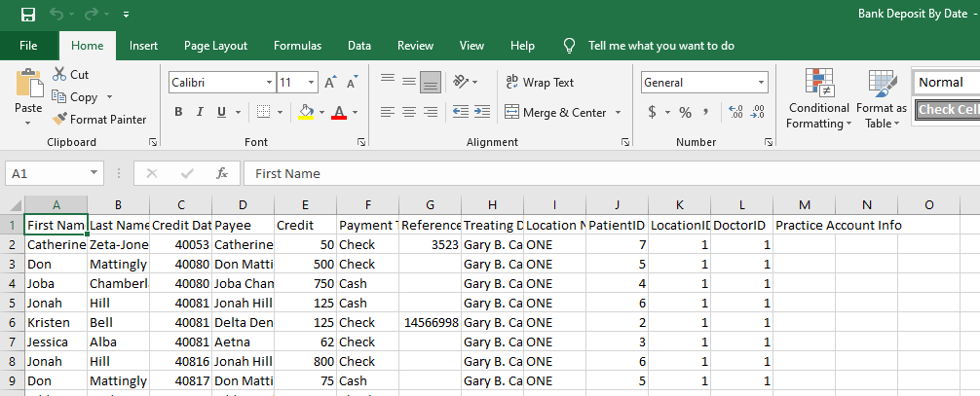Apply the yellow Fill Color swatch

point(306,112)
